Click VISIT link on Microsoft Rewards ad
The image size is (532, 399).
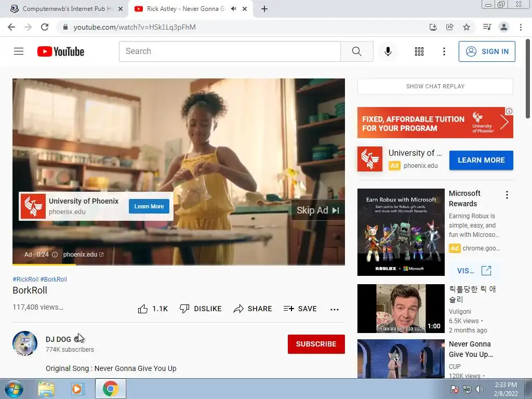point(474,271)
